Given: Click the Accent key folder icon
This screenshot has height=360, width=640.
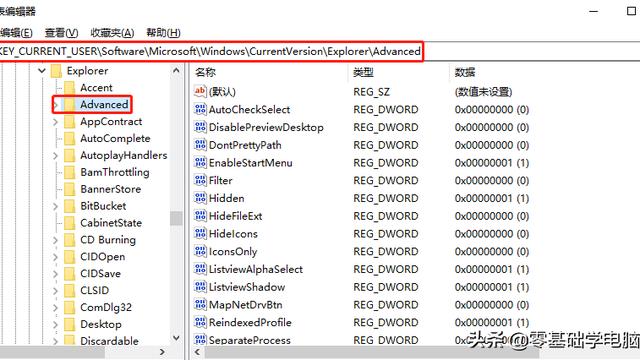Looking at the screenshot, I should (x=69, y=87).
